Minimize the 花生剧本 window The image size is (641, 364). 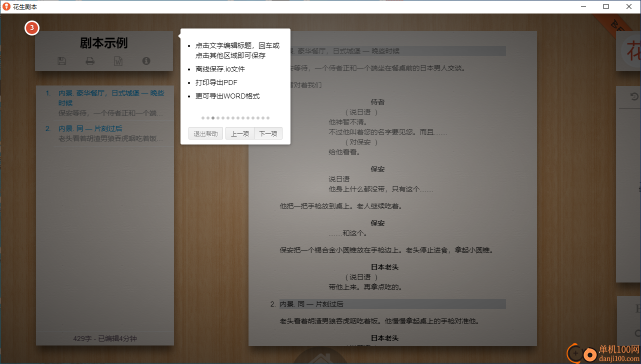[x=583, y=6]
